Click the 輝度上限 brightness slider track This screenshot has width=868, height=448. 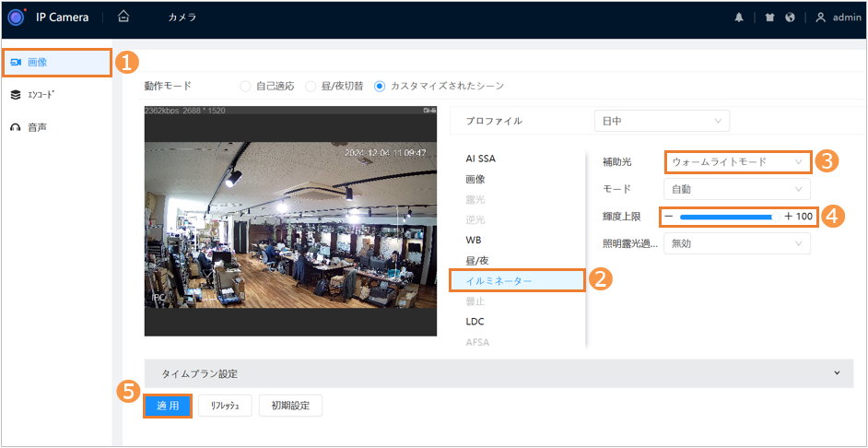tap(725, 217)
